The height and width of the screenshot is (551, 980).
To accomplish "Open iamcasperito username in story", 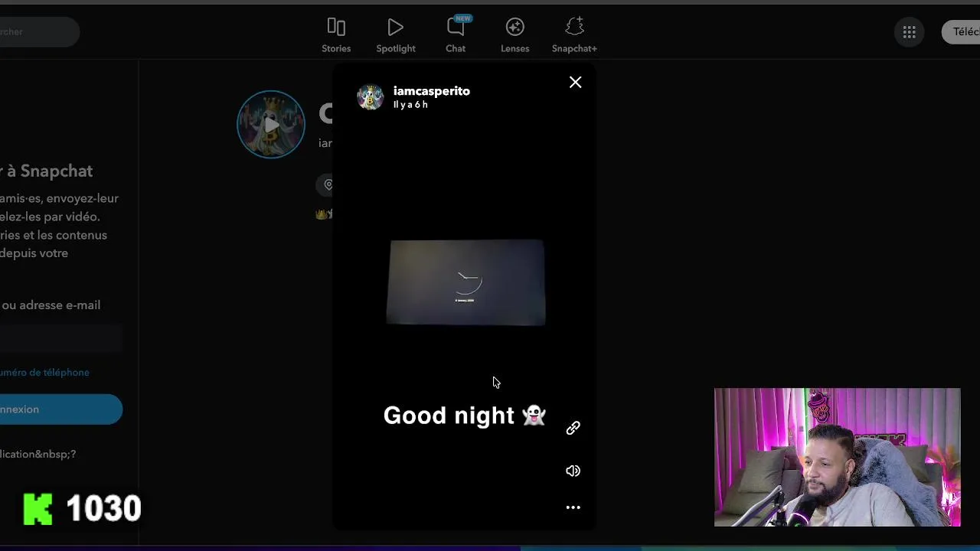I will (432, 91).
